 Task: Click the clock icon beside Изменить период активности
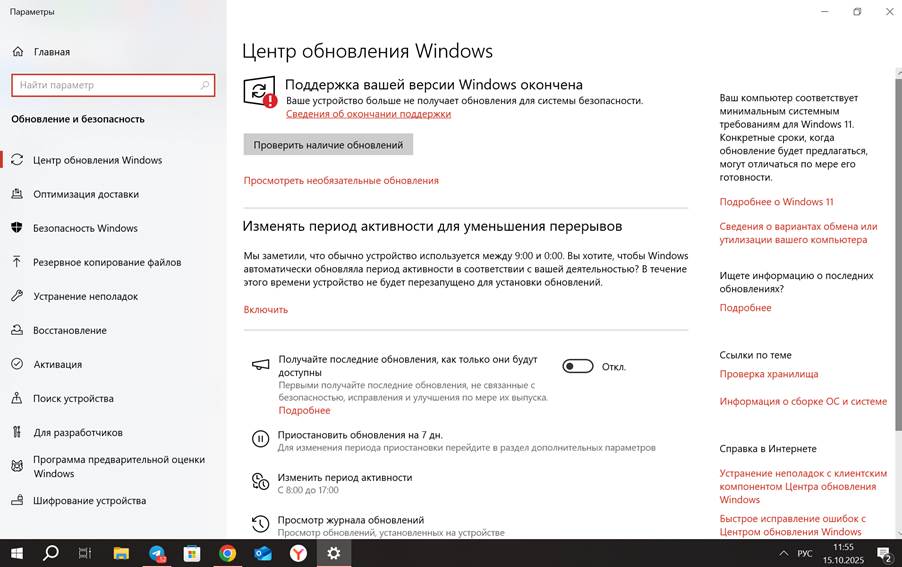point(260,481)
